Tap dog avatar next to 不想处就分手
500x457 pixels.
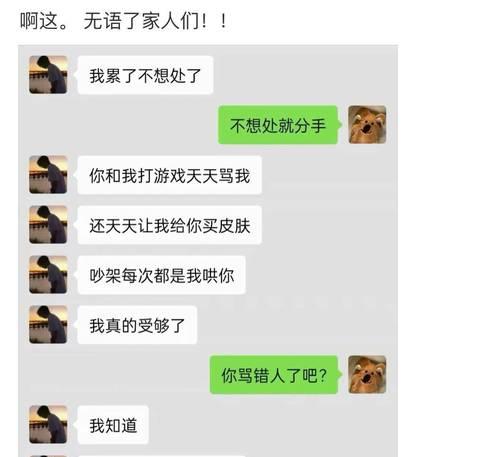tap(367, 125)
